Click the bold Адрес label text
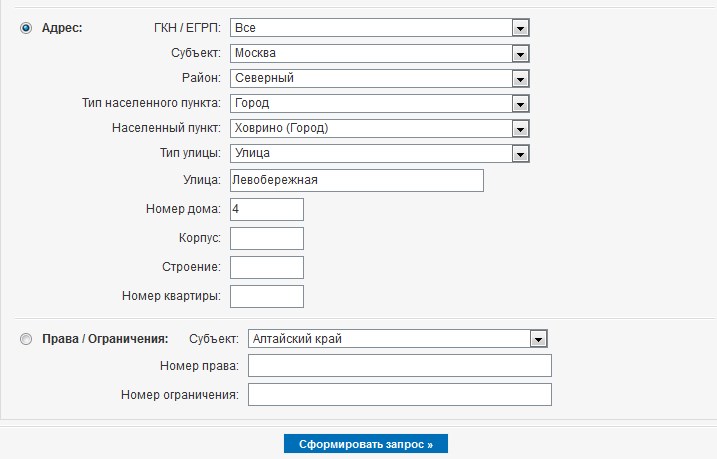Screen dimensions: 717x459 (x=62, y=28)
